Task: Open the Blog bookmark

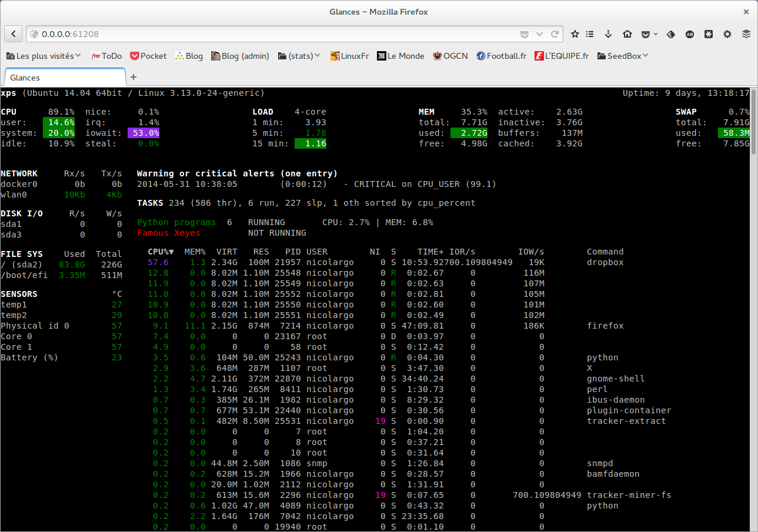Action: [189, 56]
